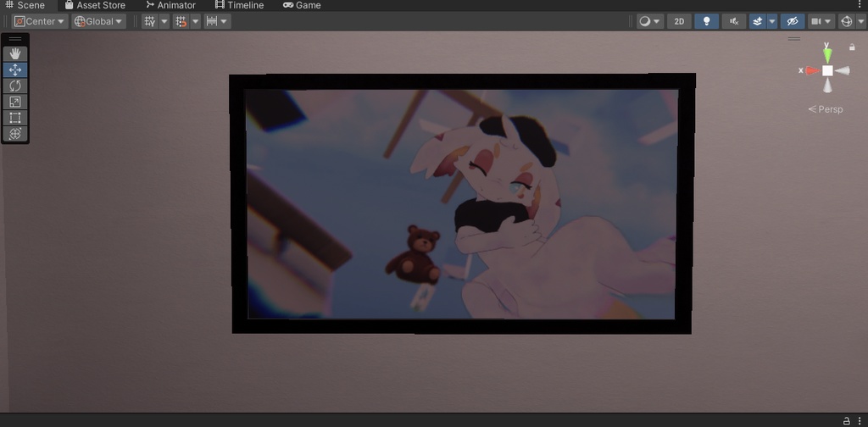Image resolution: width=868 pixels, height=427 pixels.
Task: Select the Hand (View) tool
Action: click(x=15, y=53)
